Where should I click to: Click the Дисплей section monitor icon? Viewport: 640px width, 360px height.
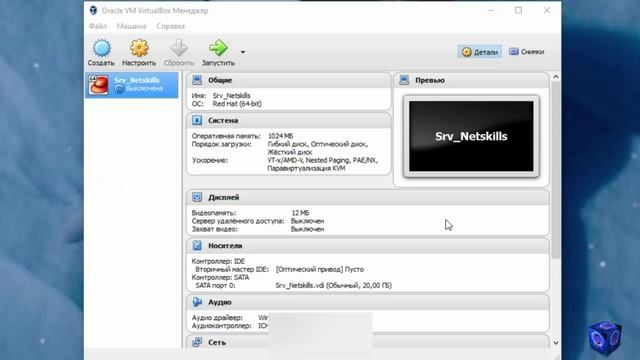click(x=197, y=197)
